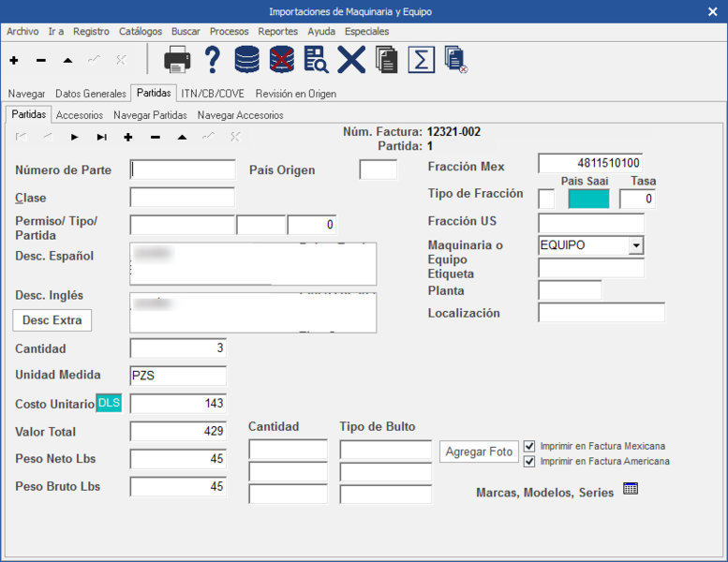The width and height of the screenshot is (728, 562).
Task: Click the search document magnifier icon
Action: (x=316, y=59)
